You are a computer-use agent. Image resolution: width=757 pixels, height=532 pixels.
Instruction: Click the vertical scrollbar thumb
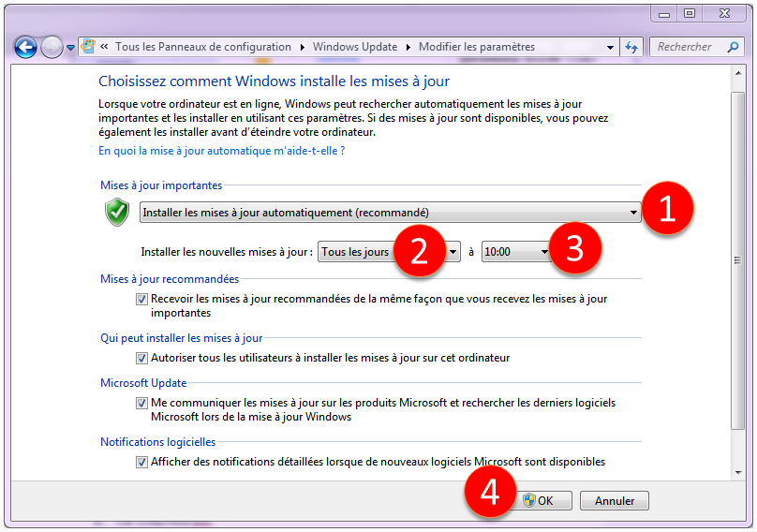pos(737,260)
